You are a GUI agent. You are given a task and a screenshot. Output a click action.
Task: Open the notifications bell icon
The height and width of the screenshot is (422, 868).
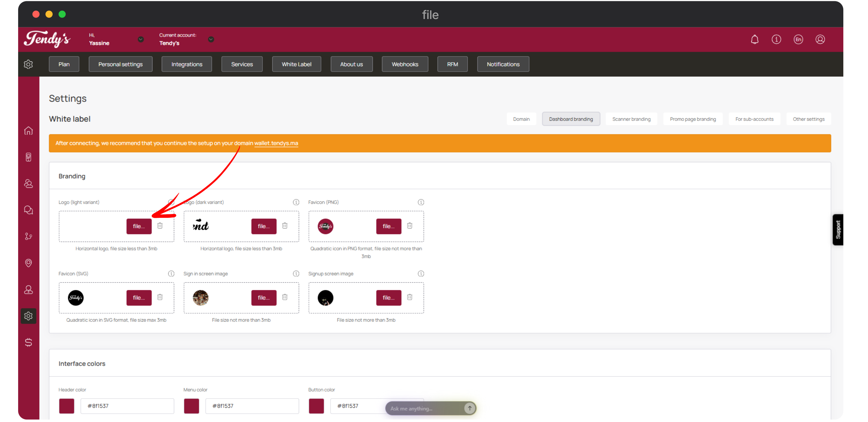[x=754, y=40]
